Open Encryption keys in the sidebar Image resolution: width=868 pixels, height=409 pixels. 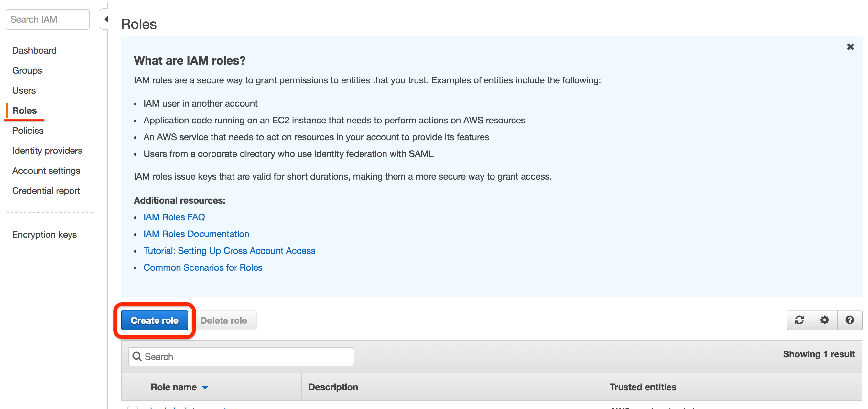[x=45, y=235]
